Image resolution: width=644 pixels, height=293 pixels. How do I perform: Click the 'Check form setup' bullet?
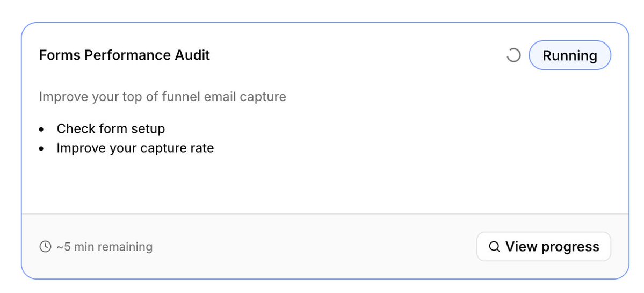point(111,128)
